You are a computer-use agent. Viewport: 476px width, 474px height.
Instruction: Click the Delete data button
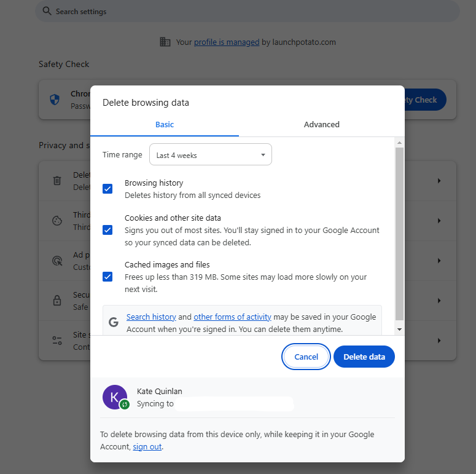pos(364,357)
